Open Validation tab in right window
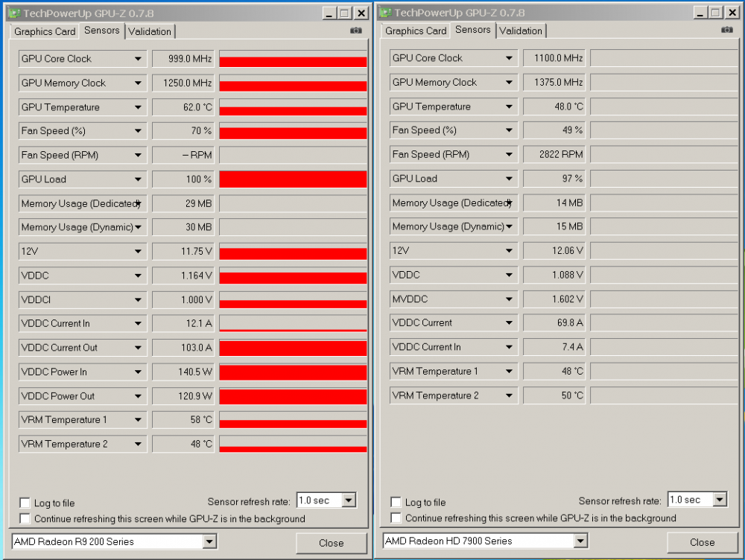Viewport: 745px width, 560px height. pos(521,31)
